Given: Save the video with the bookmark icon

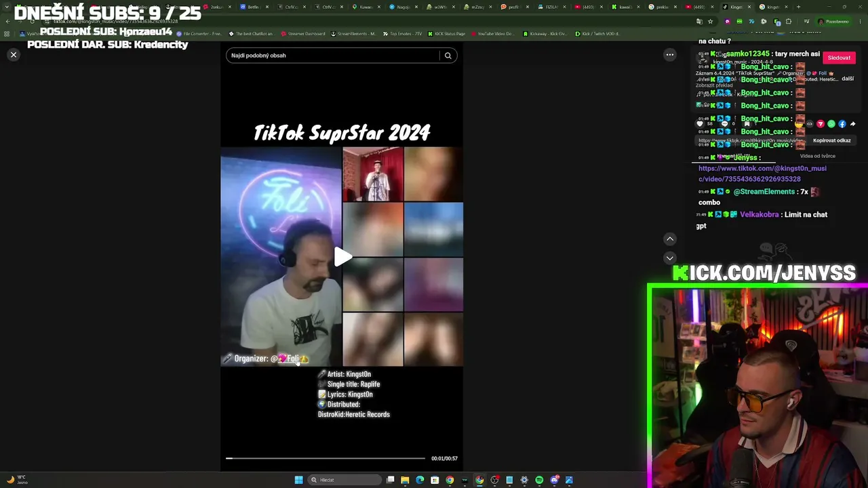Looking at the screenshot, I should pyautogui.click(x=747, y=124).
